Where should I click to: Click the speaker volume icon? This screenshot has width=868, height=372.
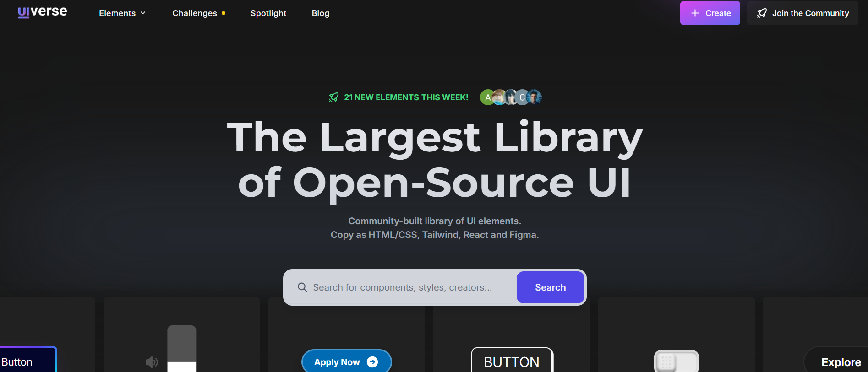click(x=152, y=362)
